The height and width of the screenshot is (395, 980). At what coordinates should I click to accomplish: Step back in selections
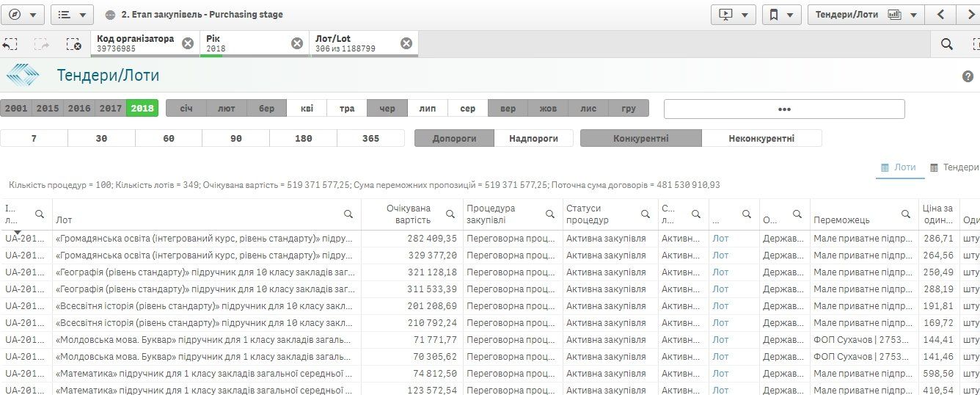(x=10, y=44)
